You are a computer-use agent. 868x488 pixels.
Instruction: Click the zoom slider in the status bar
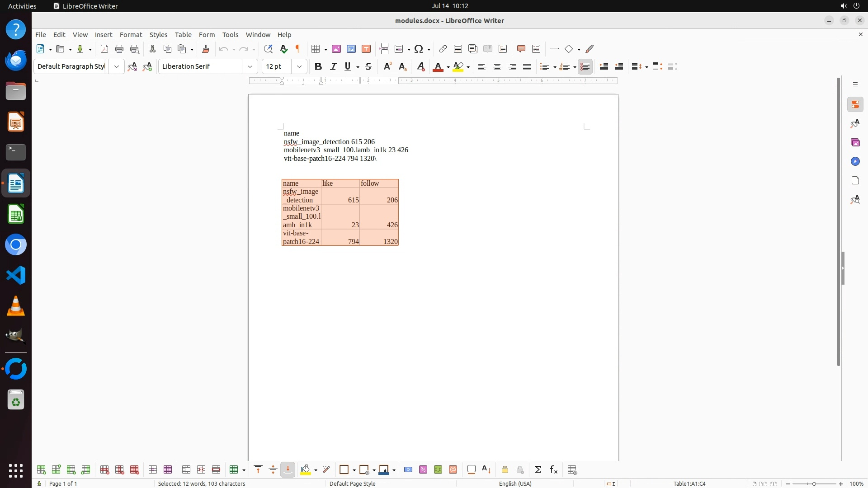(x=814, y=483)
